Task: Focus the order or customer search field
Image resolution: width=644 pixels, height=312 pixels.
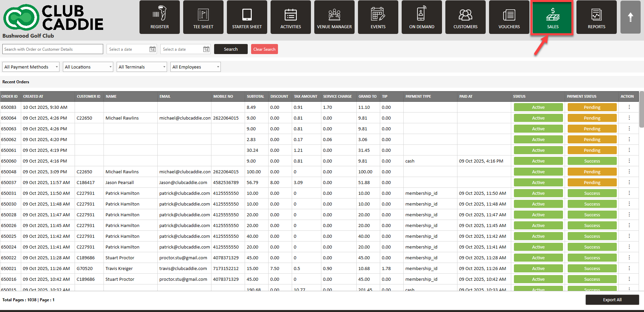Action: [53, 49]
